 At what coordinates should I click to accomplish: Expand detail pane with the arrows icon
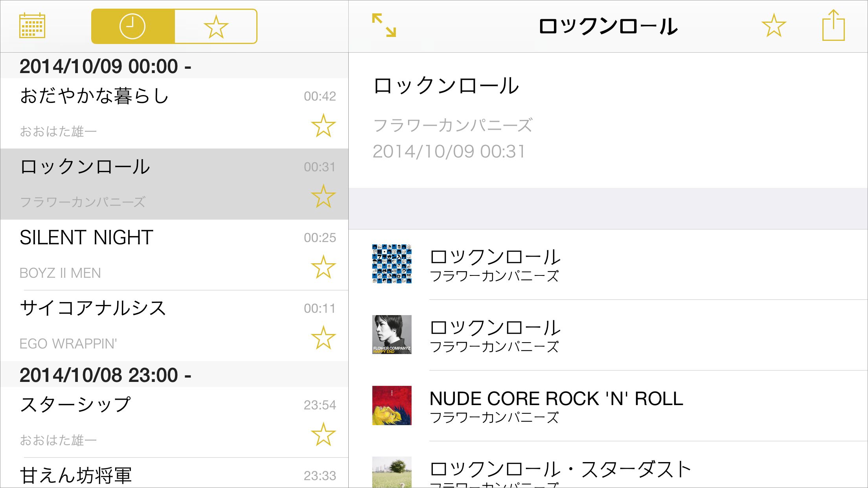[x=384, y=26]
